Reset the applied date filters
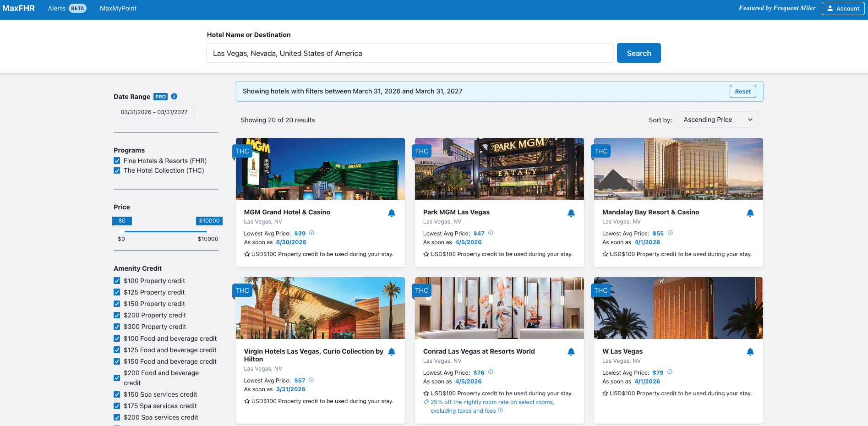The image size is (868, 426). [742, 91]
